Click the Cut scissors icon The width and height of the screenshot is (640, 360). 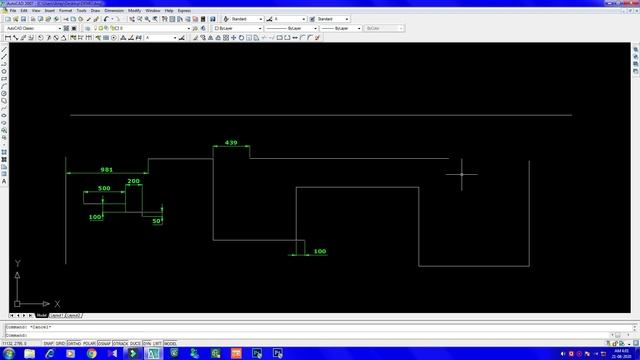point(66,19)
